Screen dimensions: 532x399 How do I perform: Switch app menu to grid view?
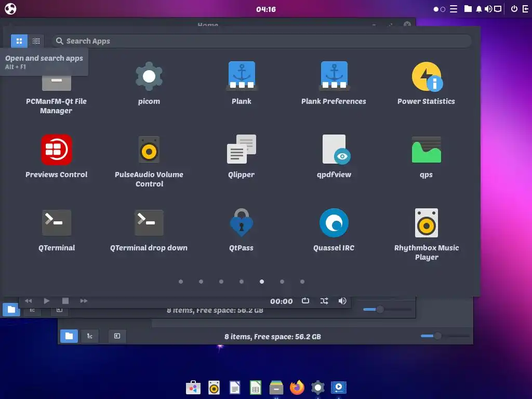coord(19,41)
